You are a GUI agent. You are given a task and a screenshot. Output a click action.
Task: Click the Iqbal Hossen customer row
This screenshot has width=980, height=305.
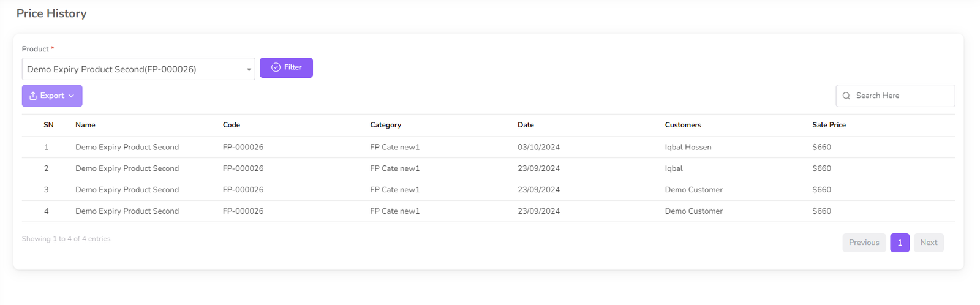pos(688,147)
